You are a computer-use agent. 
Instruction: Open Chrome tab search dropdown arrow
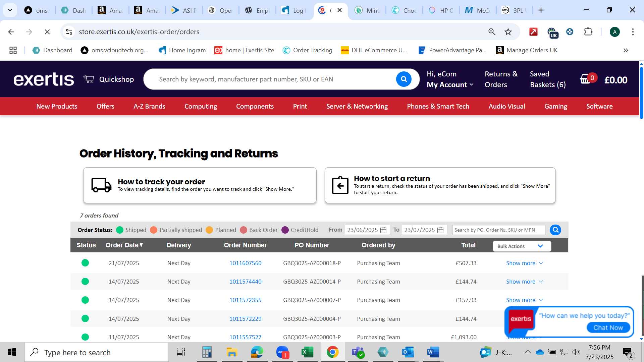10,10
